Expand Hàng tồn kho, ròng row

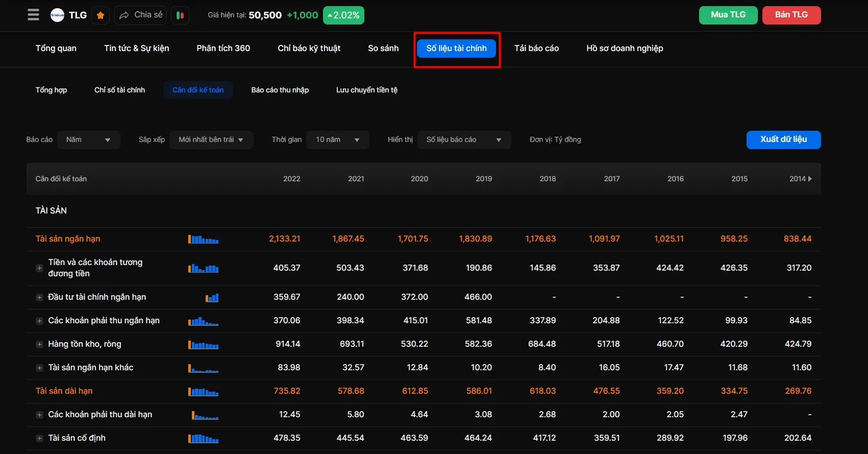tap(39, 344)
